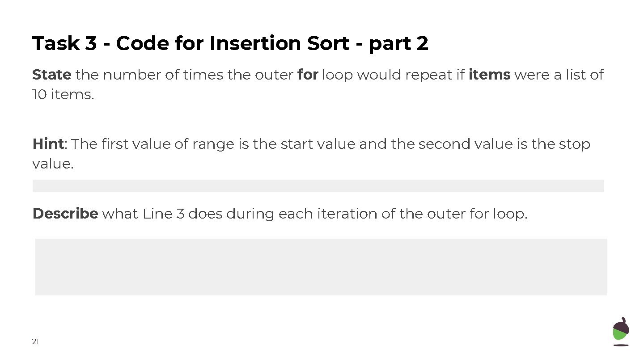Click the bold word "Hint"
This screenshot has width=644, height=362.
[x=48, y=144]
